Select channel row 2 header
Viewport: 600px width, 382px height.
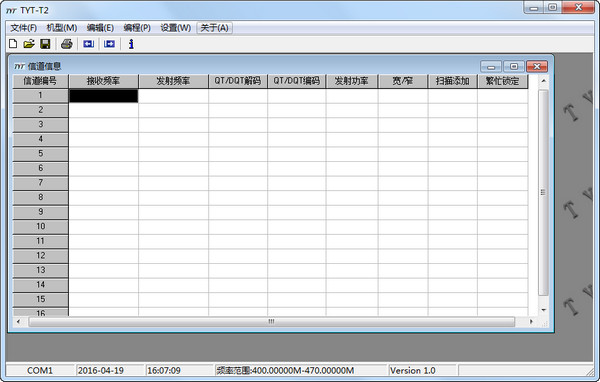40,110
